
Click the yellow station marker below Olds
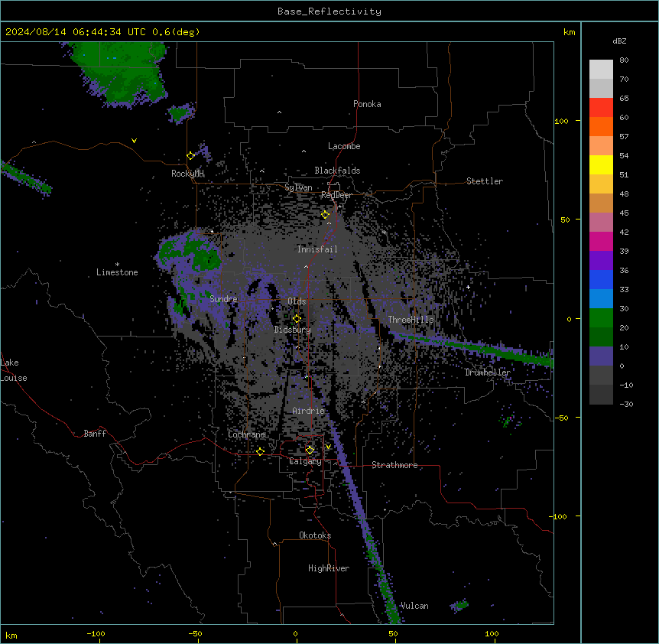click(x=297, y=319)
